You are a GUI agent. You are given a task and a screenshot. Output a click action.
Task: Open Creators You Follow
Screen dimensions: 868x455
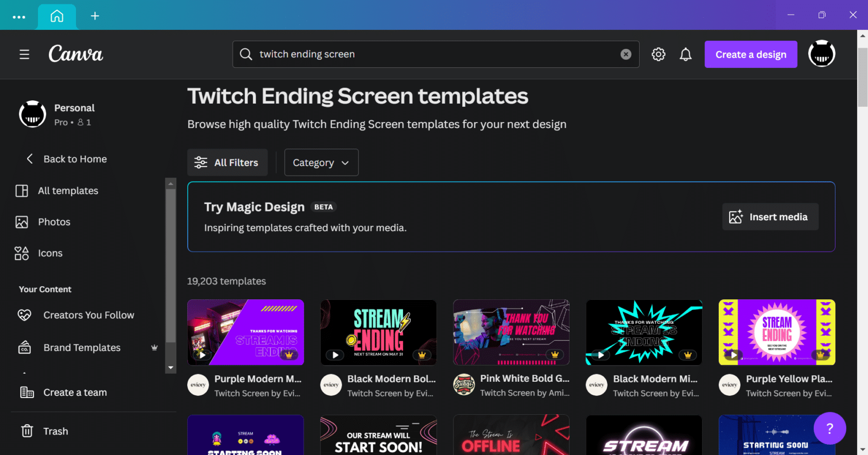(76, 315)
